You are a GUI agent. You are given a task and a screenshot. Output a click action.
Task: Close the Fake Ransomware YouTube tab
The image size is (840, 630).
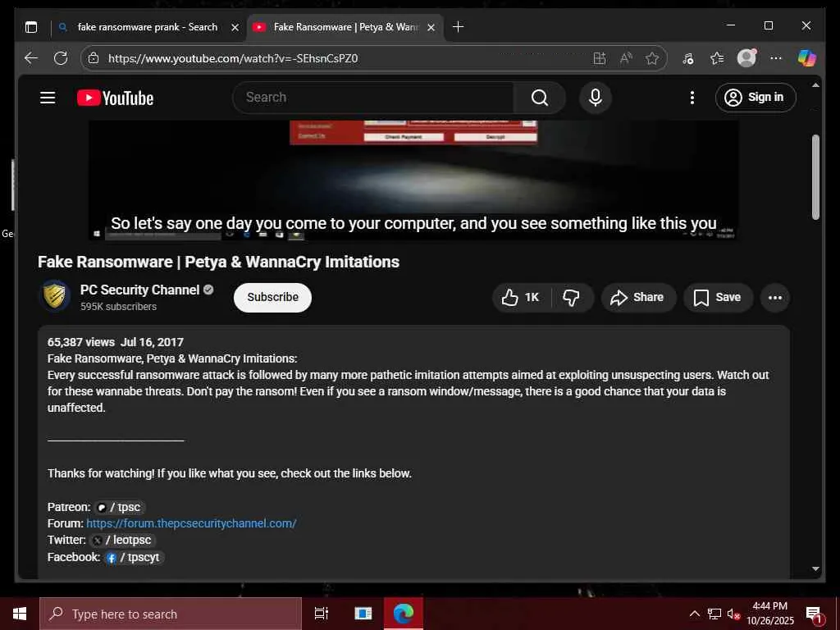(431, 27)
